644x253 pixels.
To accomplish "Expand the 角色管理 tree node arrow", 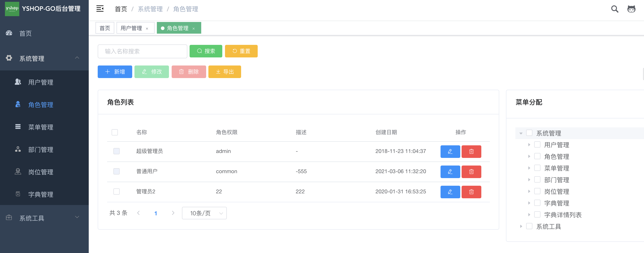I will coord(529,156).
